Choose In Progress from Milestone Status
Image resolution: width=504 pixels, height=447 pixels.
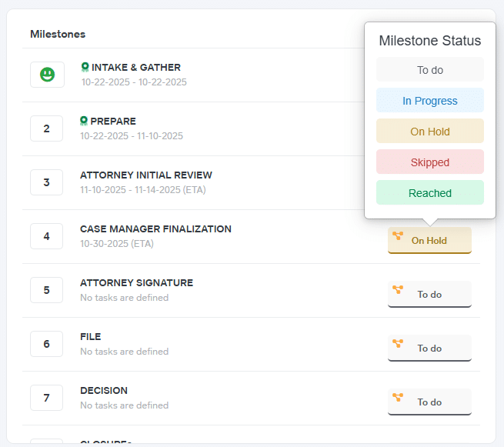pos(429,101)
